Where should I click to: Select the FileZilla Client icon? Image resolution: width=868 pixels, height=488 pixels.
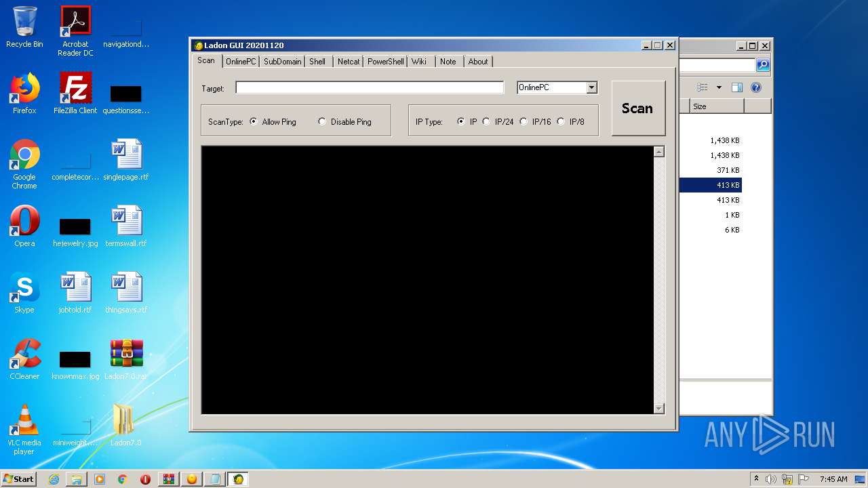[75, 94]
